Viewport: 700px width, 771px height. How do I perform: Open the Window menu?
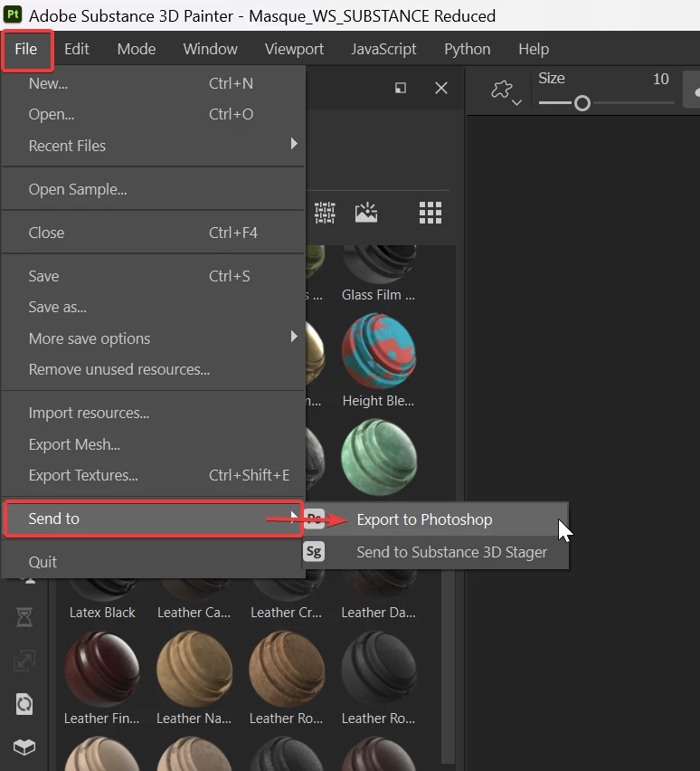click(x=211, y=49)
